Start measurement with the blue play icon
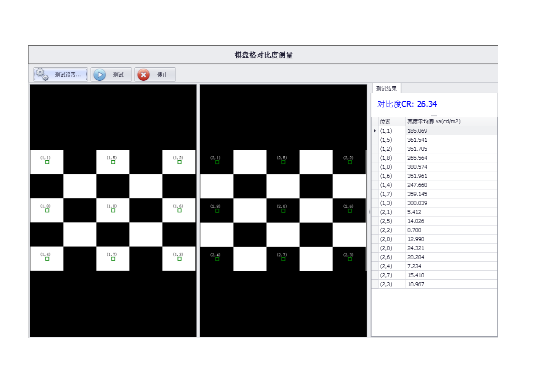The width and height of the screenshot is (540, 380). click(x=111, y=74)
